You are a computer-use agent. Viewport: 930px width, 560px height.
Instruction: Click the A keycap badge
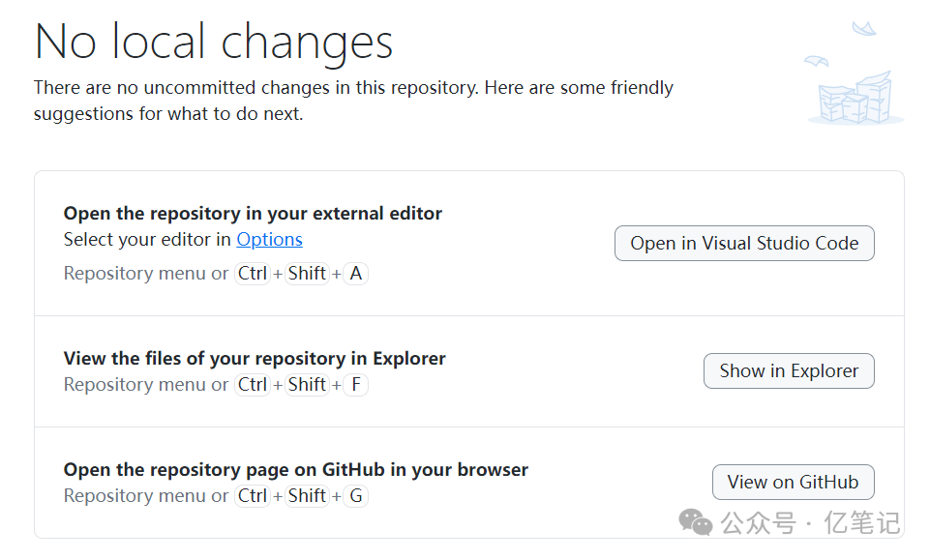(x=356, y=273)
